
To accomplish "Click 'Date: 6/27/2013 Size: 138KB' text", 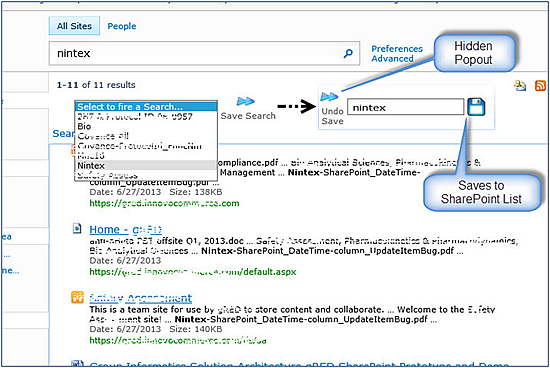I will point(156,192).
